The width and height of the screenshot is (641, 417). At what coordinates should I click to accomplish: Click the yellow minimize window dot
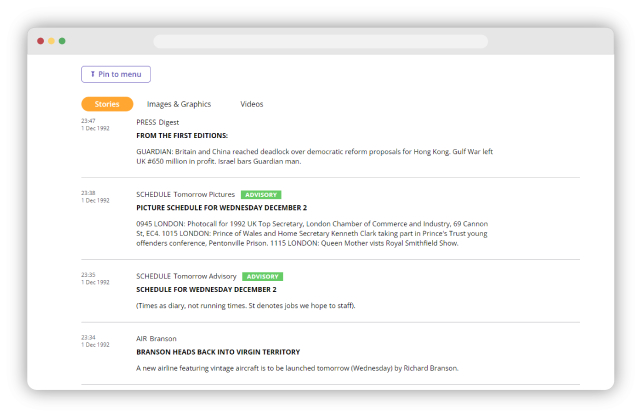coord(51,41)
